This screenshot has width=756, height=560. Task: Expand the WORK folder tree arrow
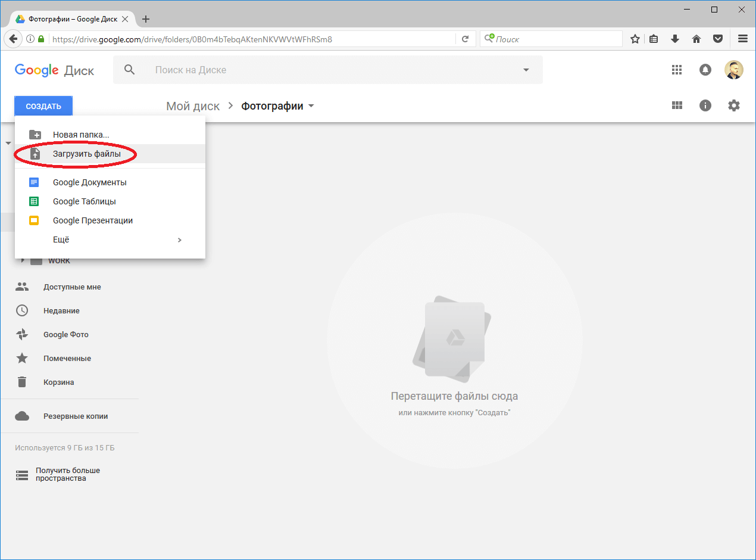coord(23,261)
